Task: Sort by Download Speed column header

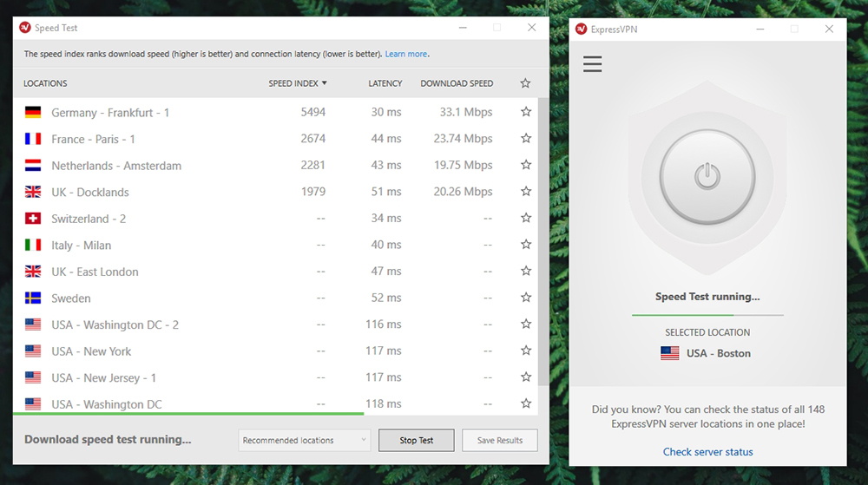Action: click(457, 83)
